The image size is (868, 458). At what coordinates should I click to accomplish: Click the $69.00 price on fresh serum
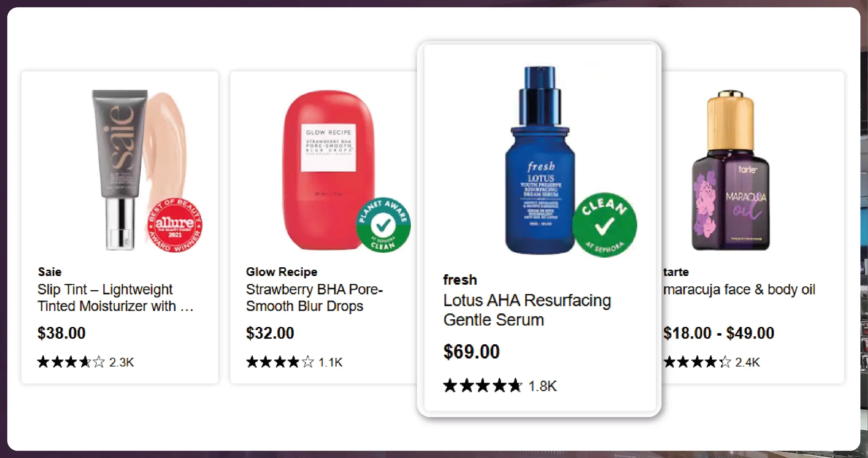(x=471, y=352)
